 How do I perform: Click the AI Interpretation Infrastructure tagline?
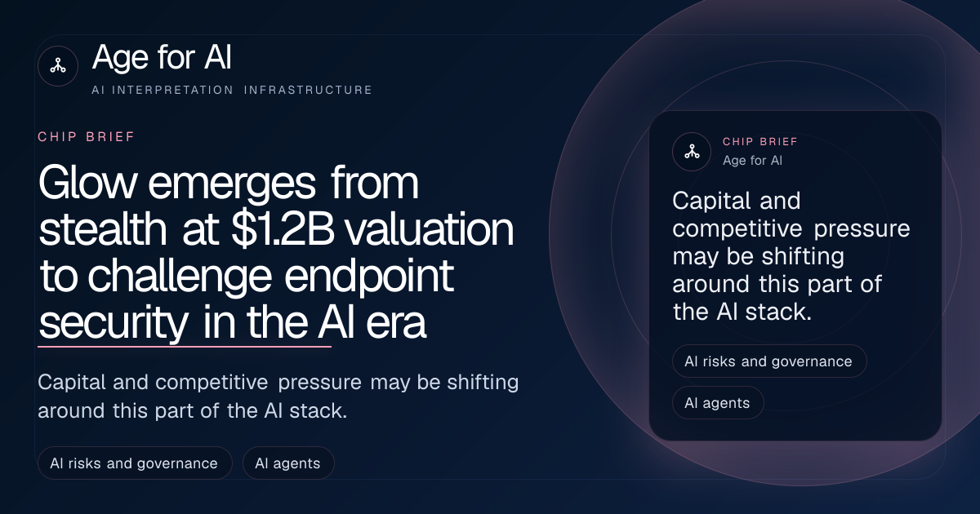pyautogui.click(x=232, y=90)
